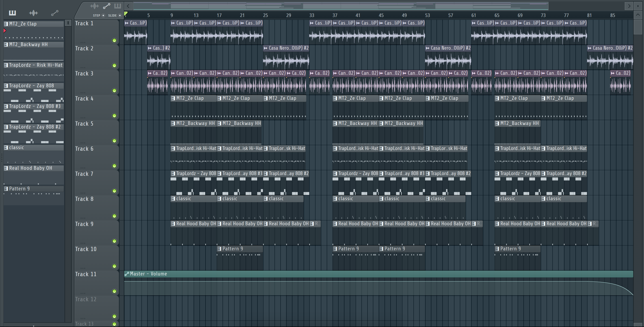
Task: Show patterns in the picker panel (piano icon)
Action: coord(12,13)
